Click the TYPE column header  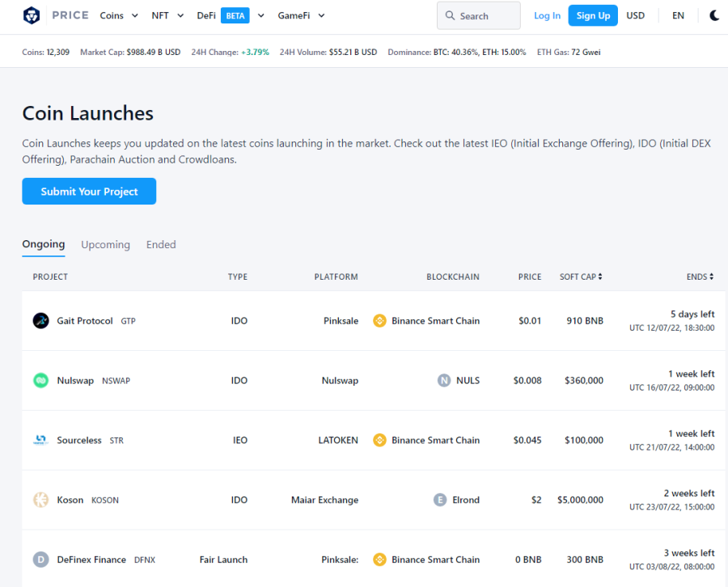238,277
